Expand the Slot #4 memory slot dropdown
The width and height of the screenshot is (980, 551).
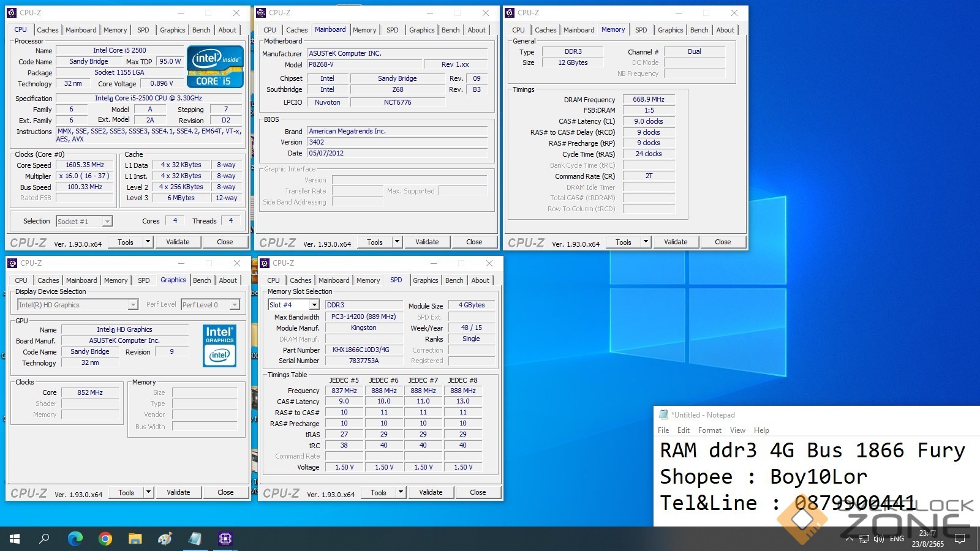[x=314, y=305]
